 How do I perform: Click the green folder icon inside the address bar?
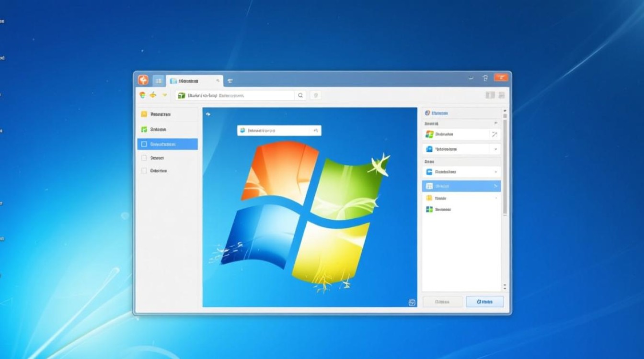(183, 95)
